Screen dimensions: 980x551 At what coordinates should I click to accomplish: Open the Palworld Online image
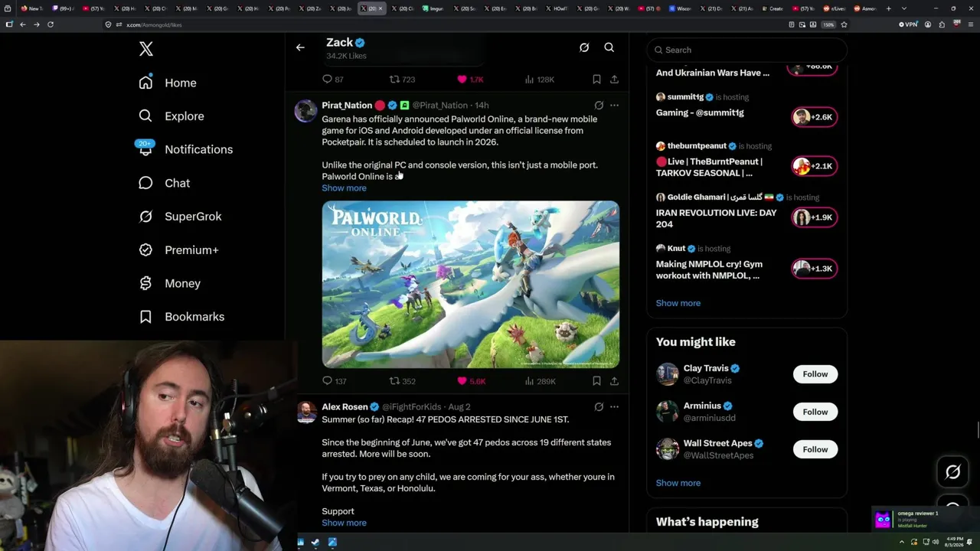(470, 285)
